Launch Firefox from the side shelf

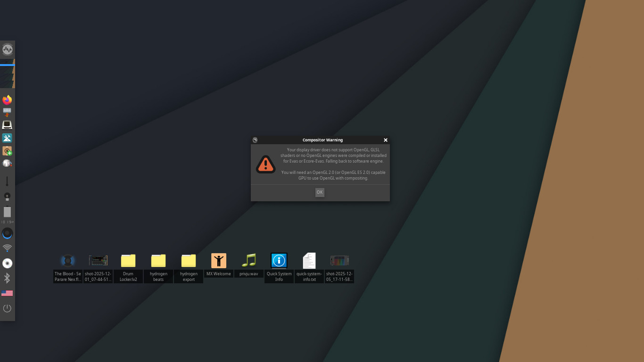pos(7,100)
